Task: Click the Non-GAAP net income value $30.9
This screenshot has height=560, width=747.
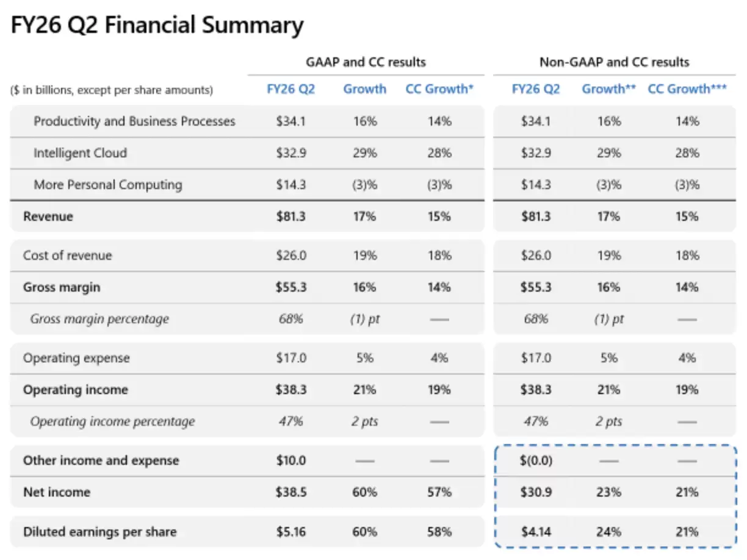Action: pyautogui.click(x=536, y=492)
